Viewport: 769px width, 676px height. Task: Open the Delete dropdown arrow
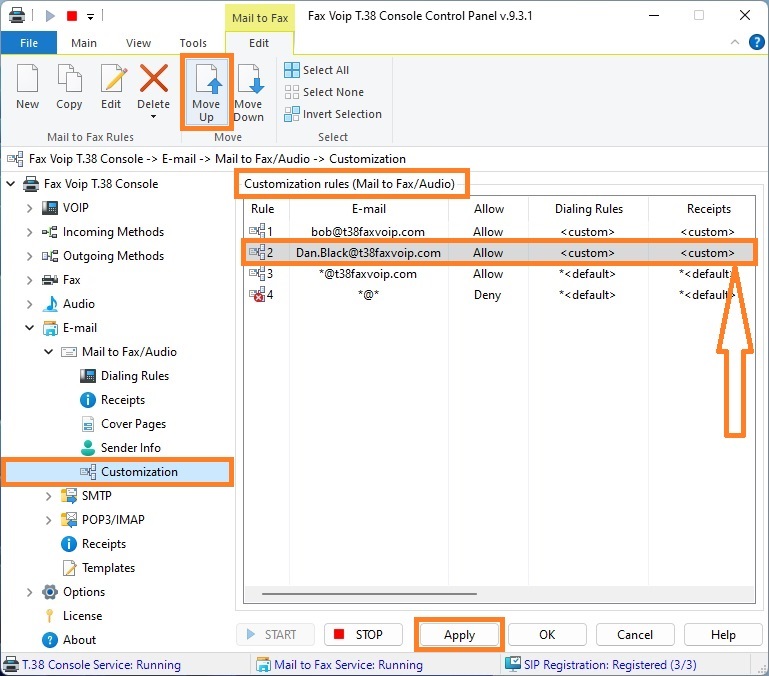(x=154, y=116)
